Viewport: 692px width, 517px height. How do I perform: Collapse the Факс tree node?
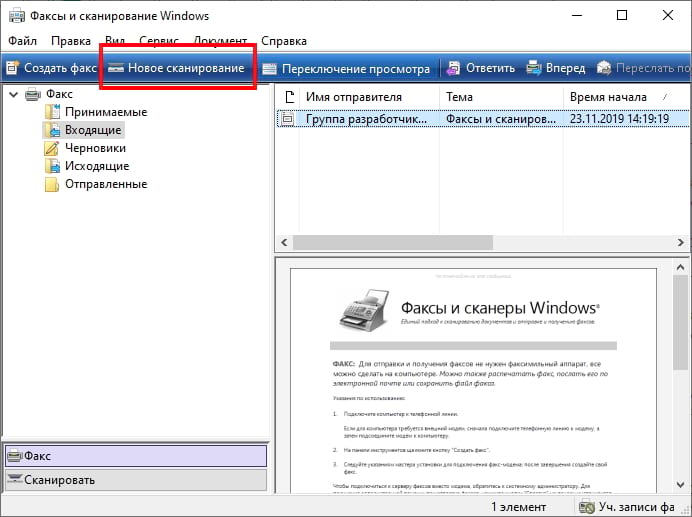(12, 94)
